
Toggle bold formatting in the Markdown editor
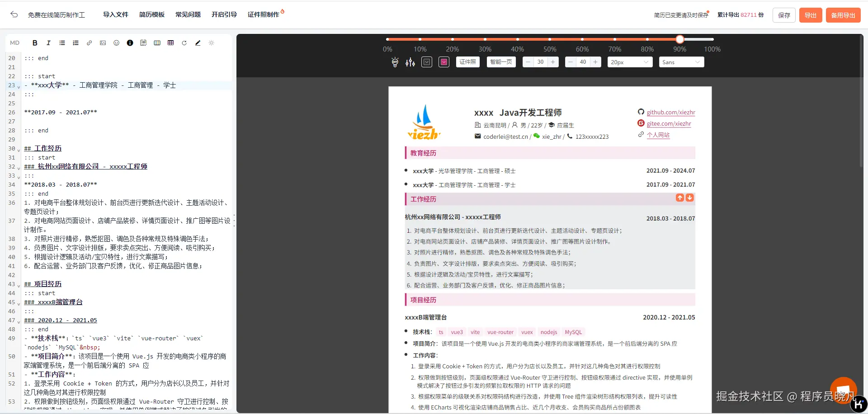35,42
